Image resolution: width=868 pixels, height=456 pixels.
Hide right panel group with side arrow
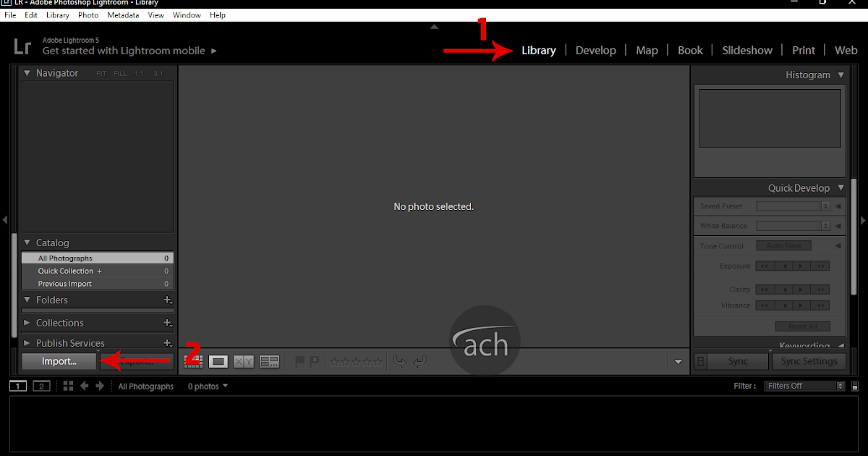(x=863, y=219)
